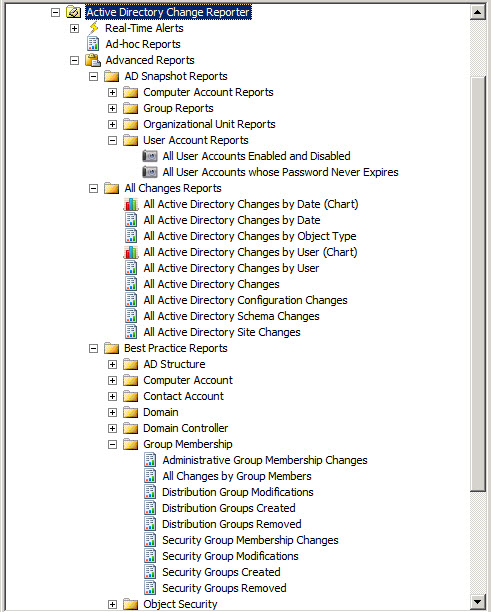Expand the Group Reports folder
The height and width of the screenshot is (612, 491).
pyautogui.click(x=112, y=109)
